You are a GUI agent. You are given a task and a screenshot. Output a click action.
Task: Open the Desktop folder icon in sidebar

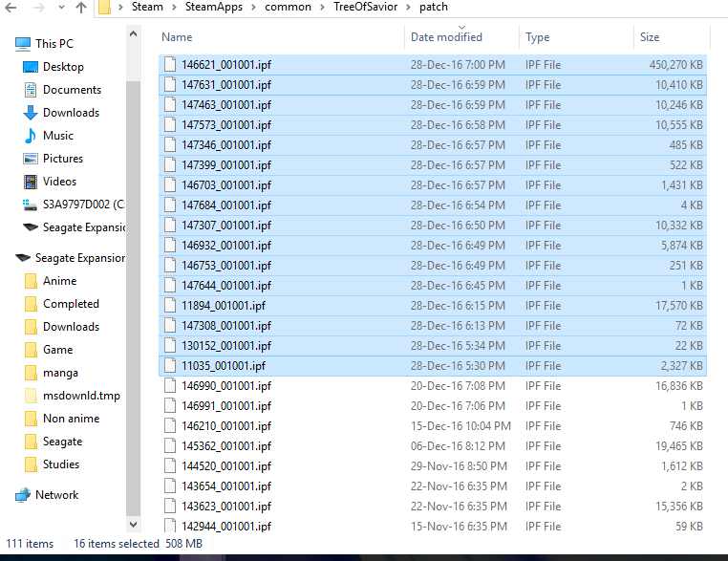click(x=30, y=67)
